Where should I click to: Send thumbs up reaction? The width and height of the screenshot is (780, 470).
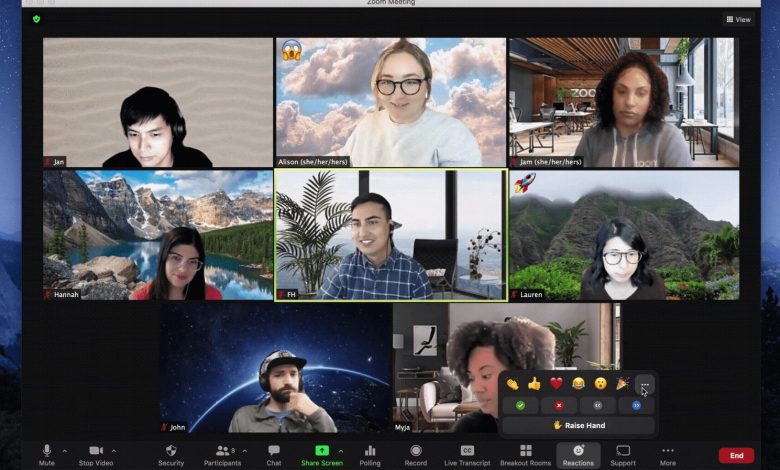click(x=534, y=384)
